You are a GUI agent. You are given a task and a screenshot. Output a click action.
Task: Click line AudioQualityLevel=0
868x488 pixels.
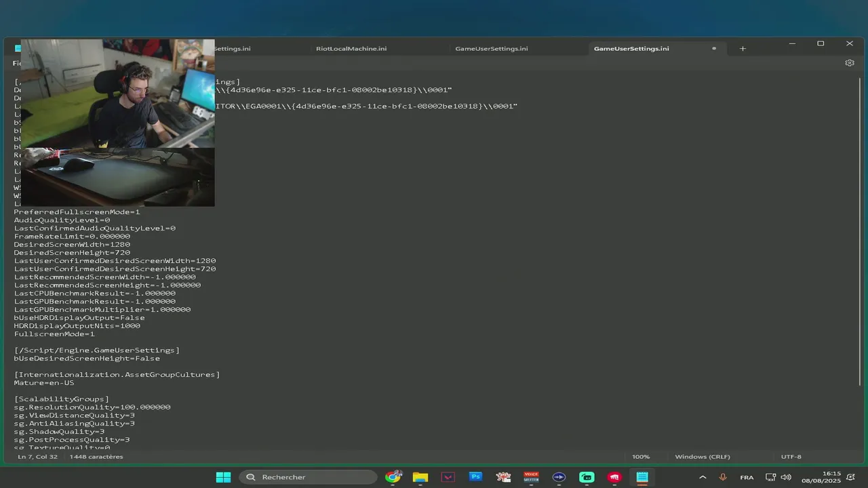62,220
